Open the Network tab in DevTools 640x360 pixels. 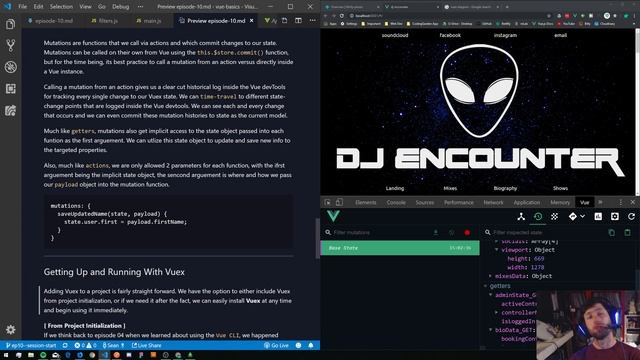(x=493, y=202)
